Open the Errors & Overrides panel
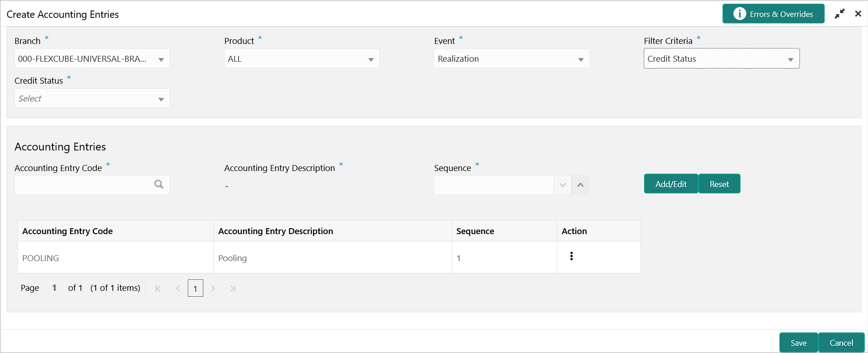Image resolution: width=868 pixels, height=353 pixels. tap(773, 14)
